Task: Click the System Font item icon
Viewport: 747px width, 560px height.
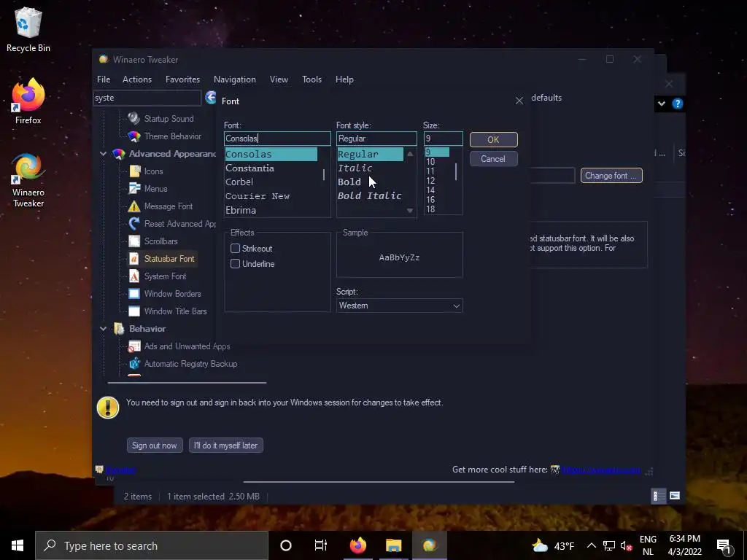Action: click(134, 276)
